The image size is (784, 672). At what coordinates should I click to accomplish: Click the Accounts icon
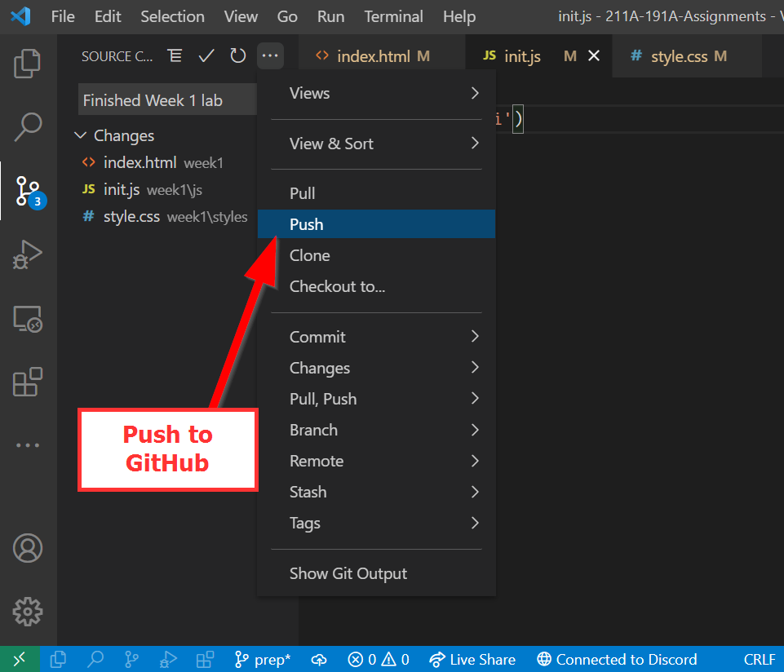click(x=28, y=548)
